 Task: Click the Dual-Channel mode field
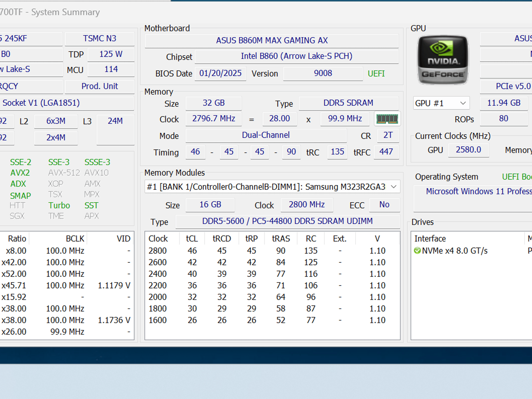point(266,135)
